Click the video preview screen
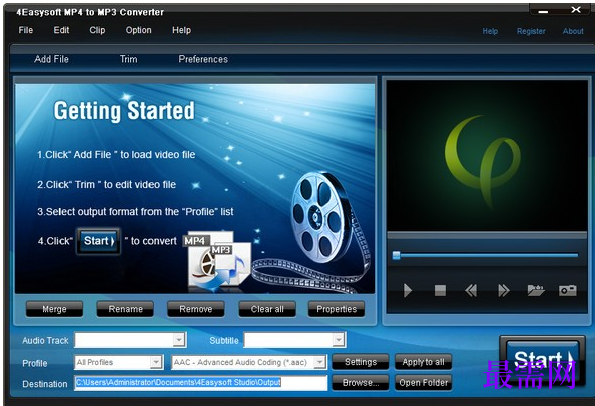 coord(487,155)
